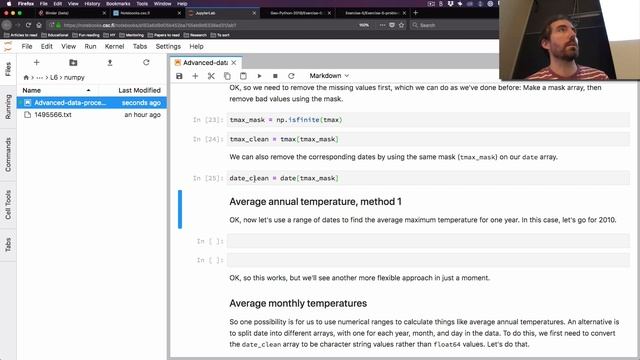
Task: Open JupyterLab Help menu
Action: point(196,47)
